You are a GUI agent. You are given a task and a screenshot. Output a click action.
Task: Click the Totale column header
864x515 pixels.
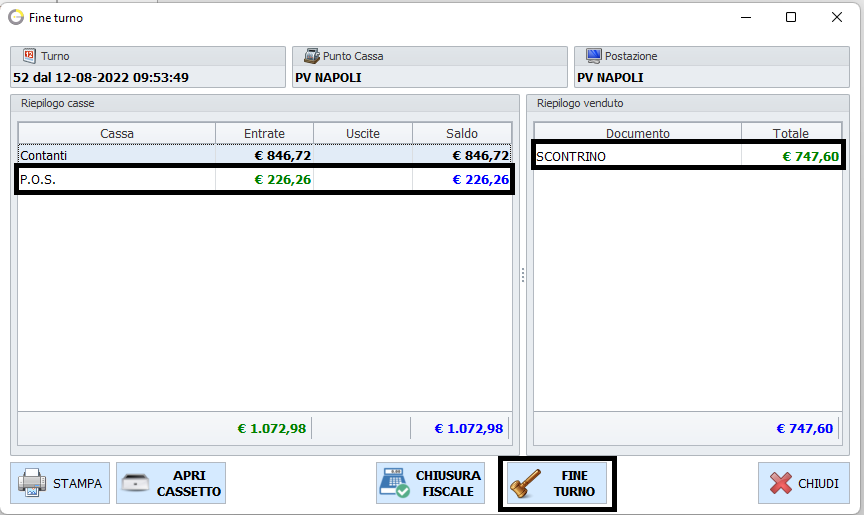point(790,133)
